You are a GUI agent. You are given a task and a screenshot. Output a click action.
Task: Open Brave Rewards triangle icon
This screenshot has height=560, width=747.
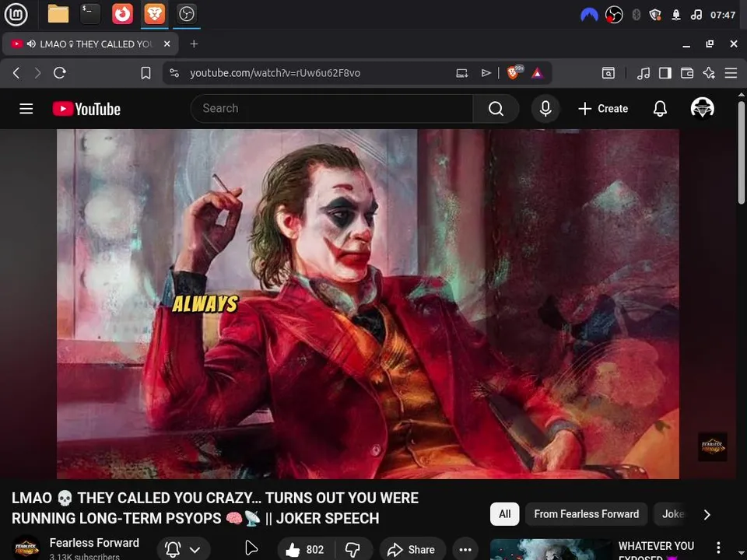click(x=538, y=73)
